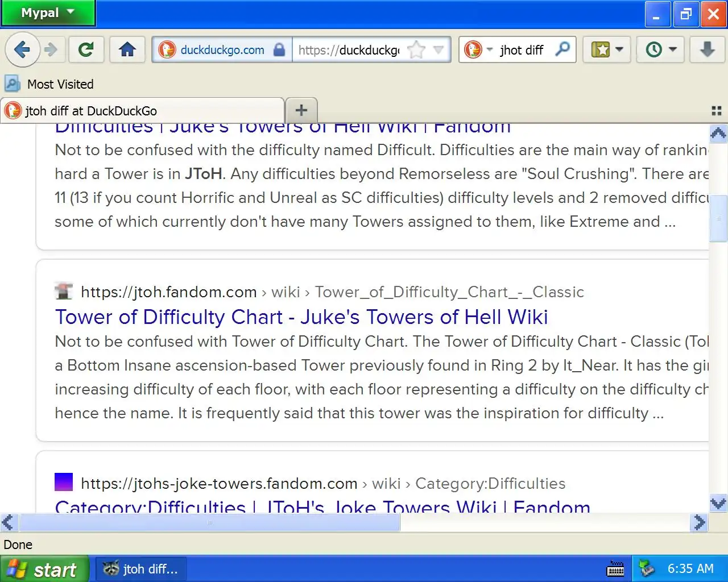
Task: Open Difficulties Juke's Towers of Hell Wiki result
Action: [283, 127]
